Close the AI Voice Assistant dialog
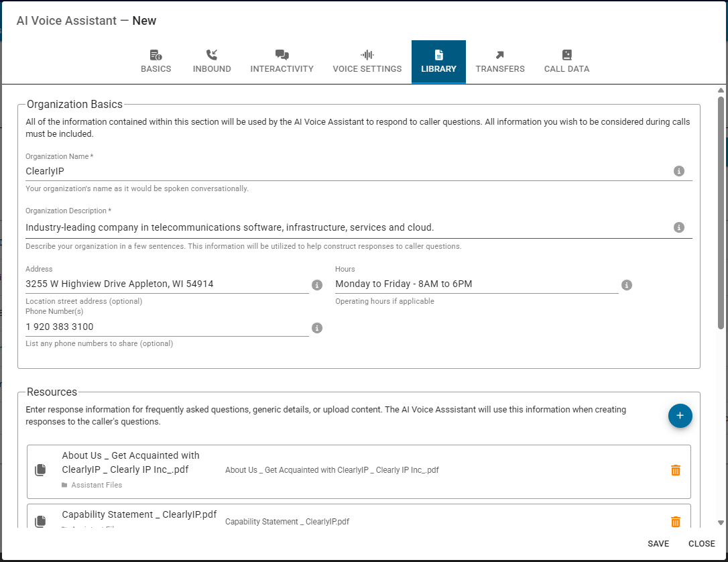This screenshot has width=728, height=562. point(701,544)
